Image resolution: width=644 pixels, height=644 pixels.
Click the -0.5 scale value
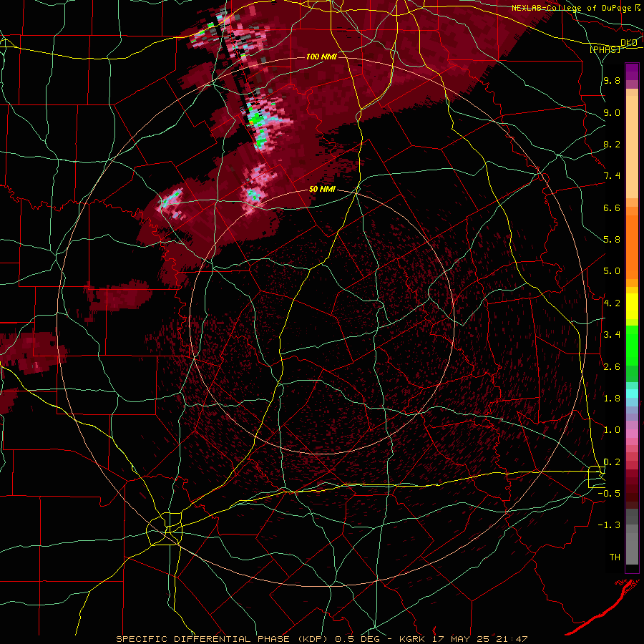click(x=609, y=493)
